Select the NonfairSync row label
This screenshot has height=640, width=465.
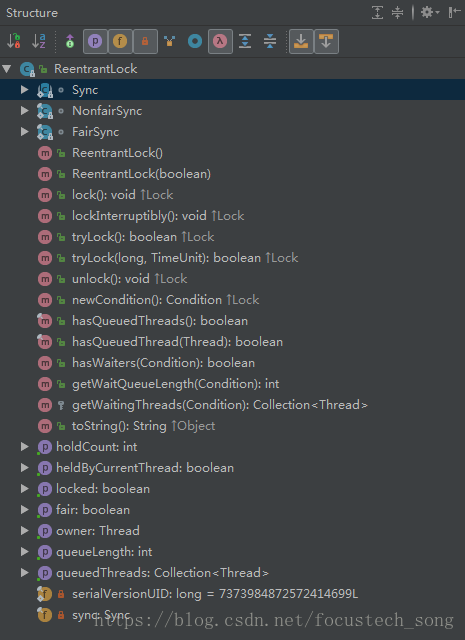[x=107, y=111]
